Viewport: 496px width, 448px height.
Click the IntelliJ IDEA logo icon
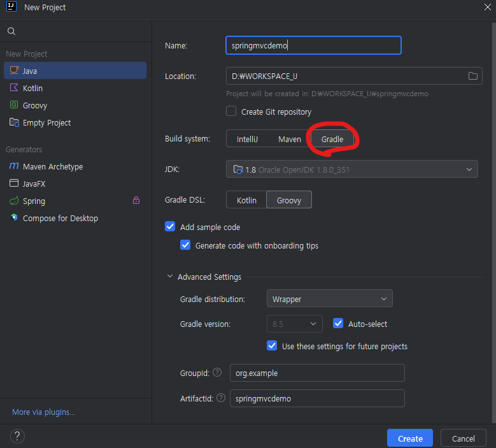[11, 6]
